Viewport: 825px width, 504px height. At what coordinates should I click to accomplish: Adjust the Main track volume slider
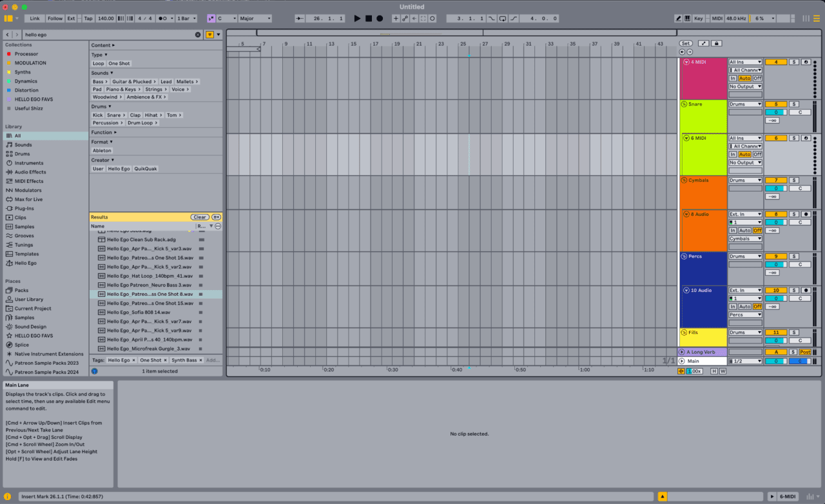pyautogui.click(x=776, y=361)
